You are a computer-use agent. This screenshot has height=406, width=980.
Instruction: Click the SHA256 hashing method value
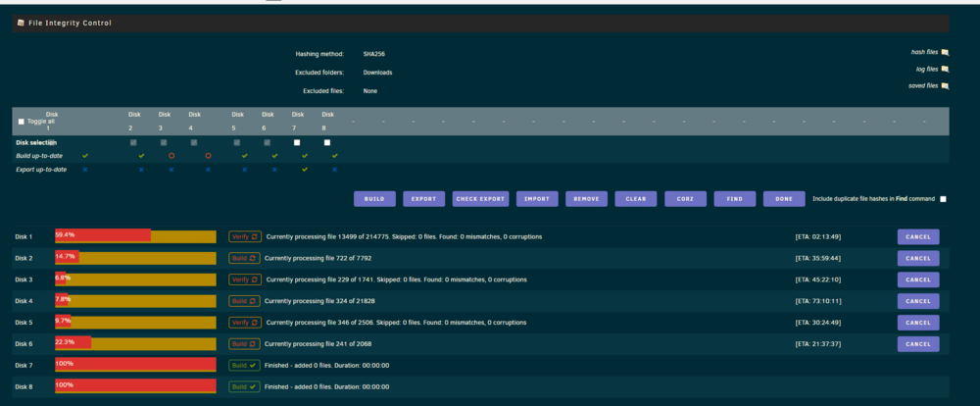click(373, 54)
